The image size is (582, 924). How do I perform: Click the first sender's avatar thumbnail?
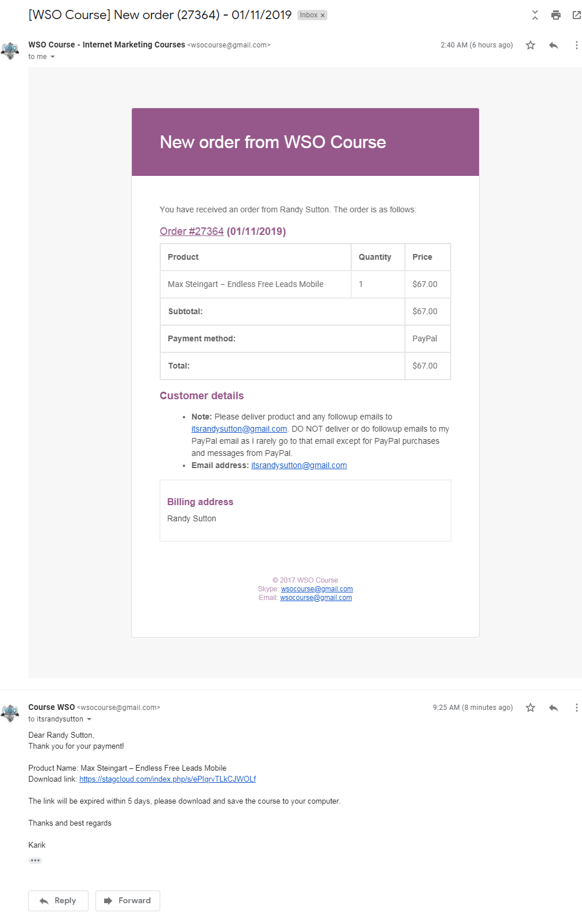[x=10, y=51]
